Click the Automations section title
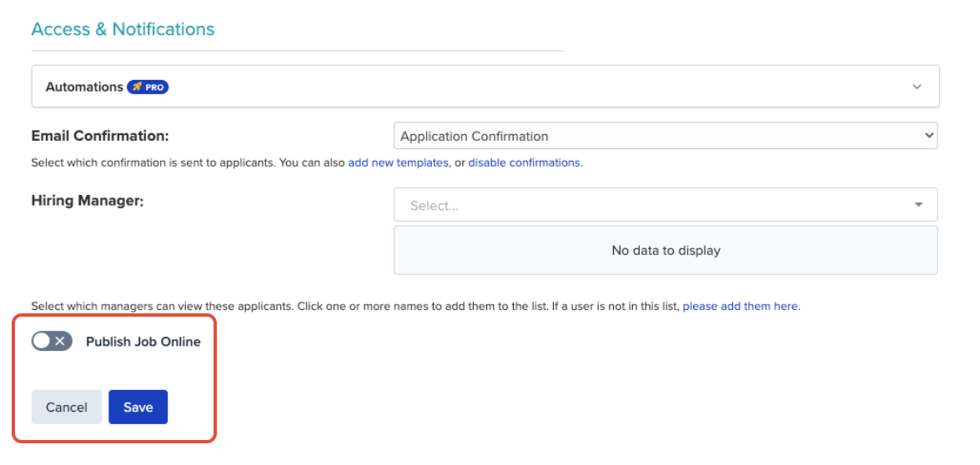Image resolution: width=980 pixels, height=465 pixels. click(83, 87)
